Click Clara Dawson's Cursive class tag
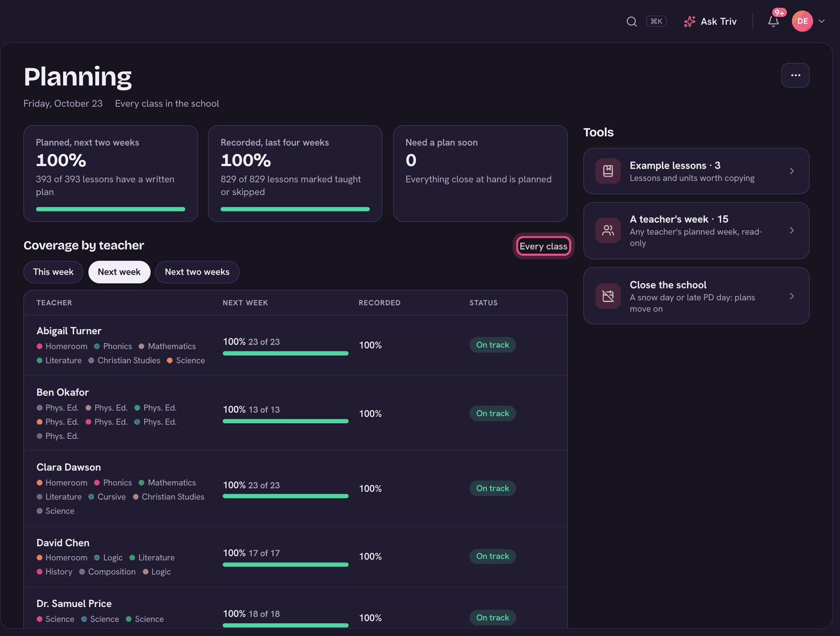 (107, 497)
